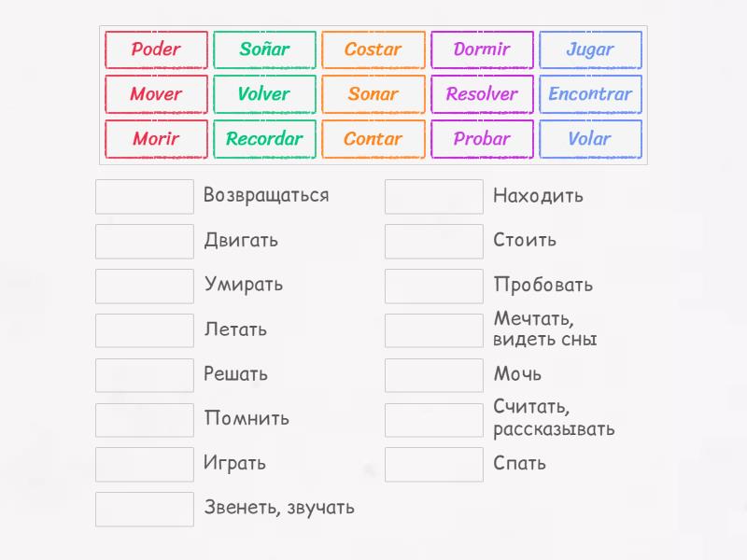Viewport: 747px width, 560px height.
Task: Click the "Mover" verb card
Action: pyautogui.click(x=156, y=94)
